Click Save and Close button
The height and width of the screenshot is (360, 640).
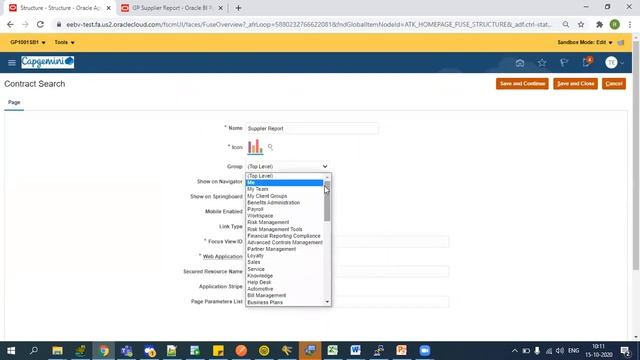point(575,84)
